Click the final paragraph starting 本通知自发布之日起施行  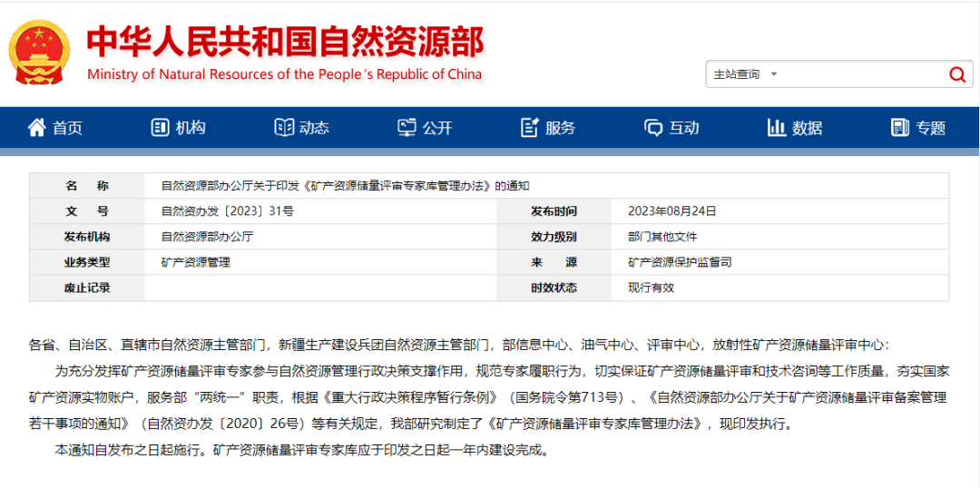(x=302, y=449)
